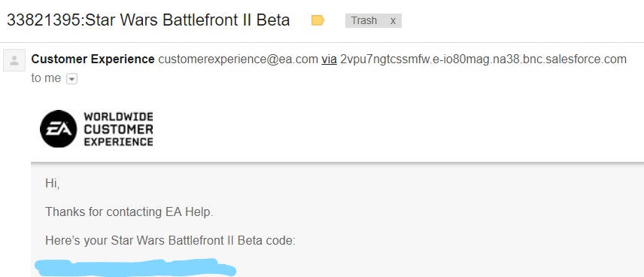Expand the show details arrow beside 'to me'
This screenshot has height=277, width=644.
72,79
